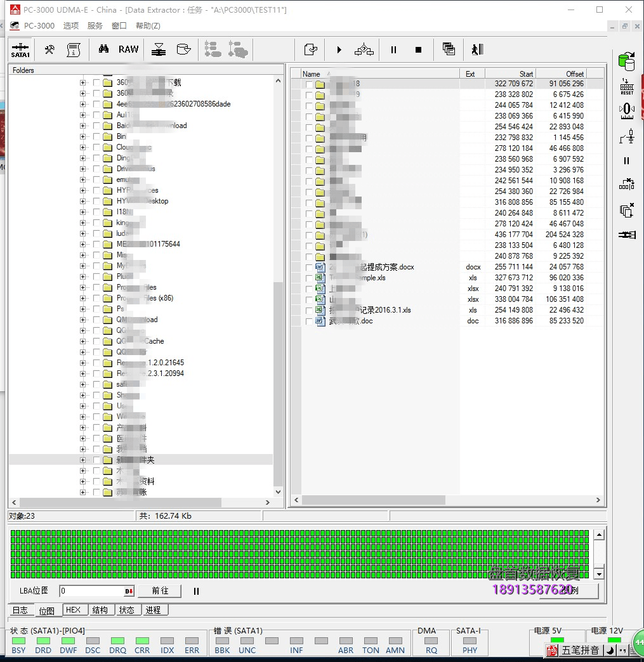Viewport: 644px width, 662px height.
Task: Click the green database cylinder sidebar icon
Action: (x=627, y=62)
